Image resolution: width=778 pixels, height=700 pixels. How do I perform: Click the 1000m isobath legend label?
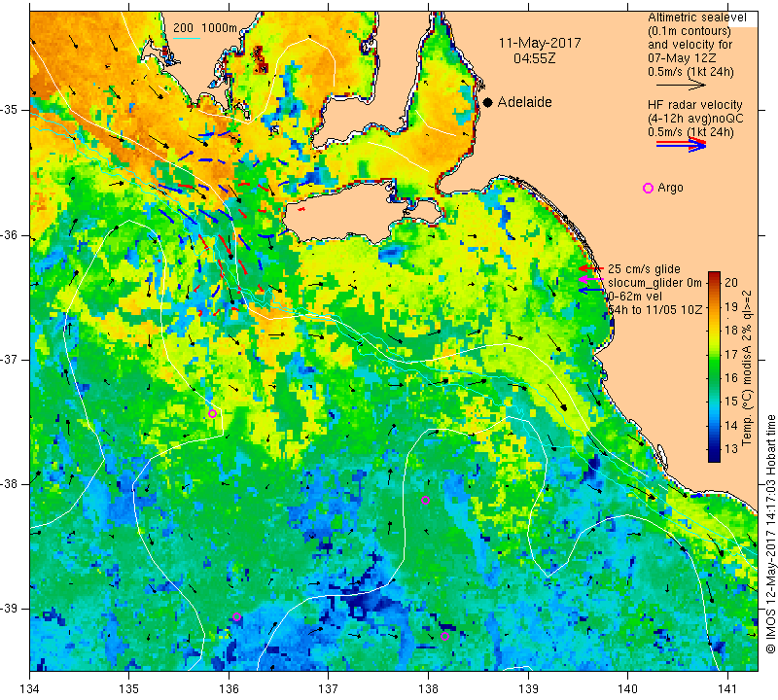pyautogui.click(x=219, y=28)
